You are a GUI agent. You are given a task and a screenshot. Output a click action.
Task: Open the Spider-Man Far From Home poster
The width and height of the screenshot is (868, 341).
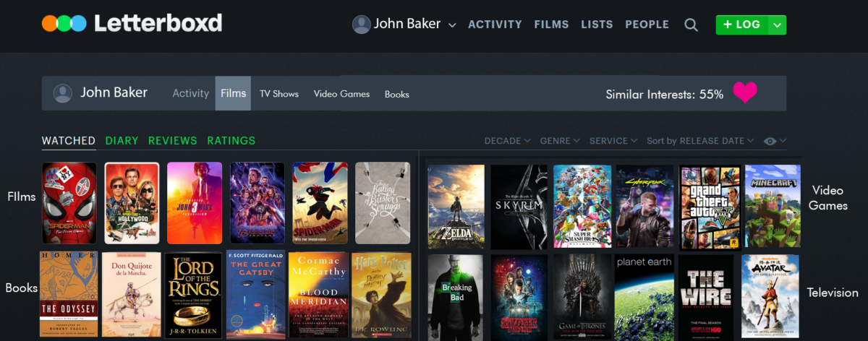[x=69, y=203]
